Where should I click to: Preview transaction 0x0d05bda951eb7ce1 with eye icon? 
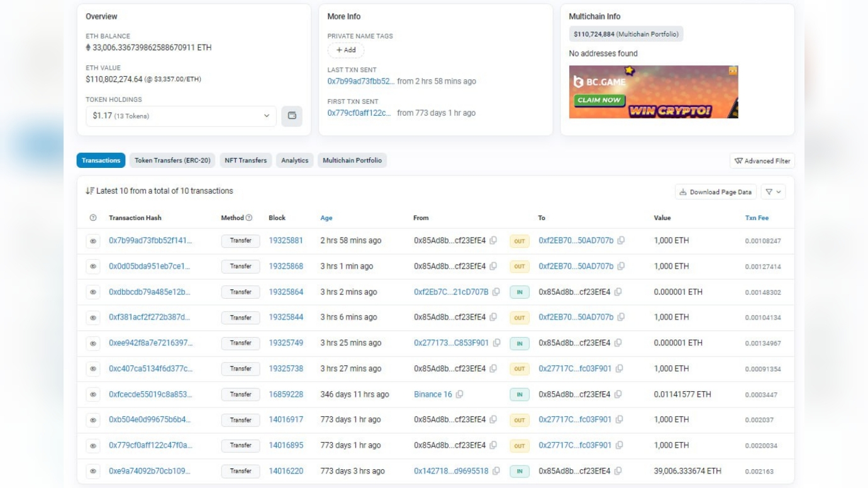[93, 267]
